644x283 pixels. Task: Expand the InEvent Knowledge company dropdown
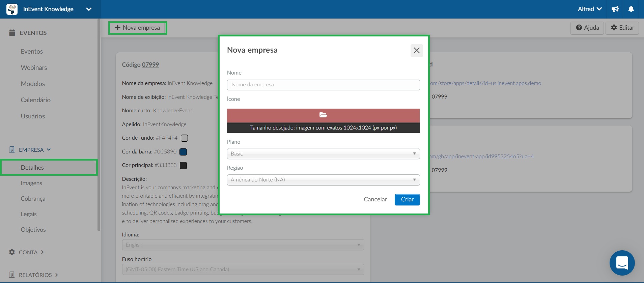click(89, 9)
